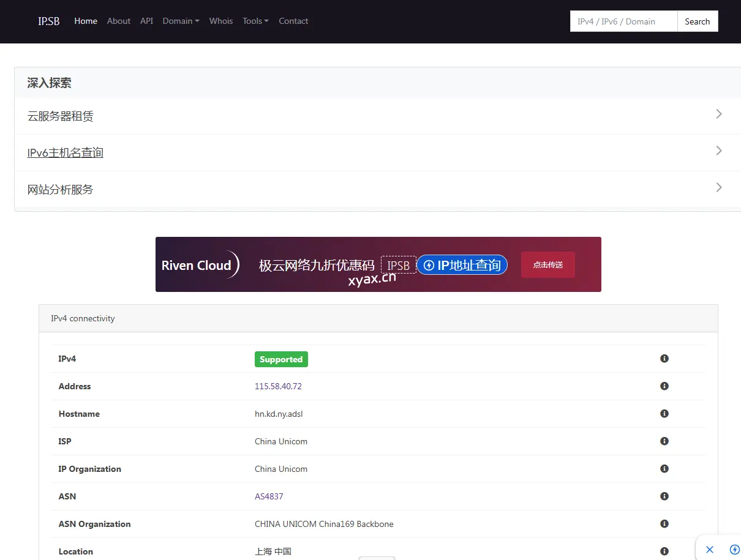Click the info icon for IP Organization
The height and width of the screenshot is (560, 741).
coord(664,469)
